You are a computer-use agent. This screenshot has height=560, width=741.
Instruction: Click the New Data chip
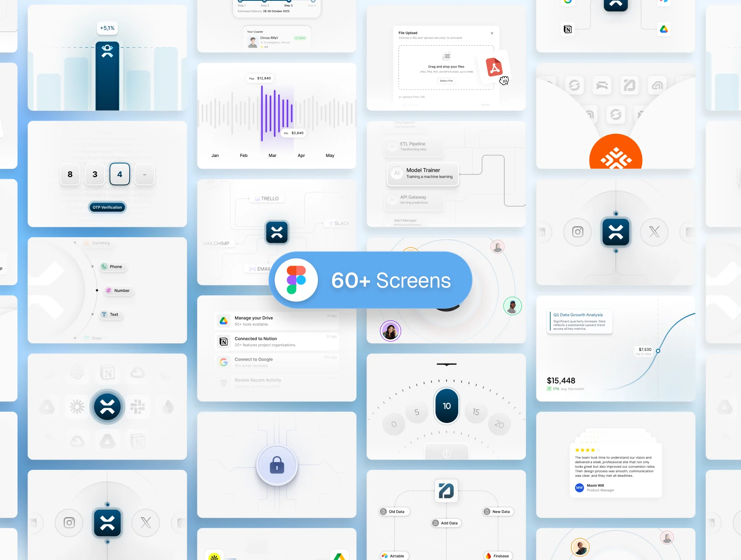point(498,512)
